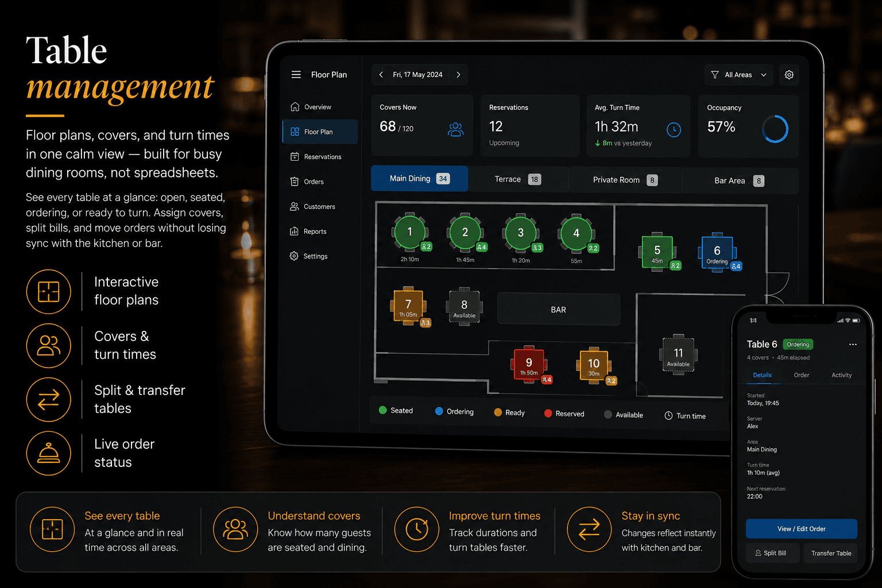
Task: Select round table 1 on floor plan
Action: pos(410,231)
